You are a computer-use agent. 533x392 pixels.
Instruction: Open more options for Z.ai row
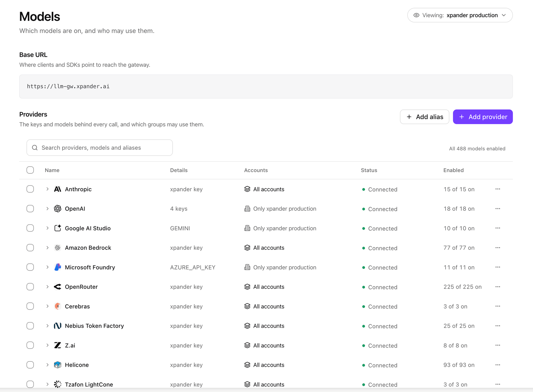coord(498,345)
